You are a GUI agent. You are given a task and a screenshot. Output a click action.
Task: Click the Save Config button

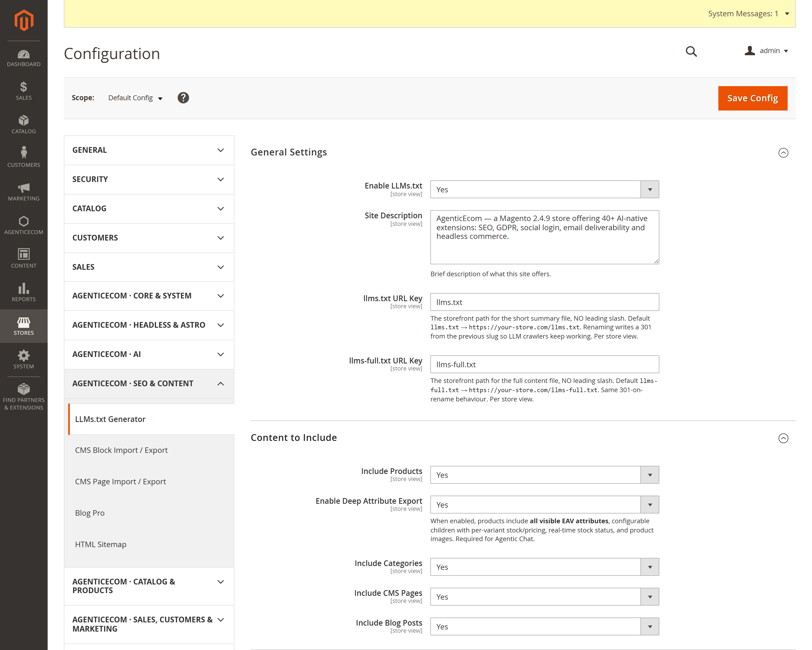click(x=752, y=98)
